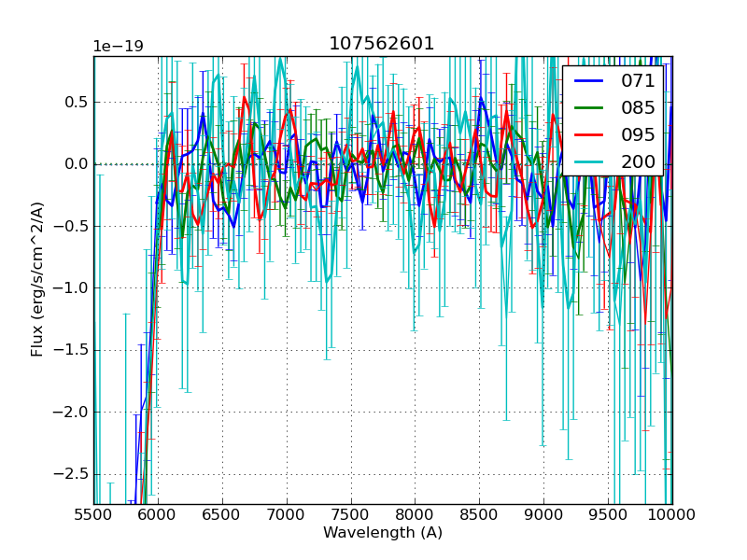Image resolution: width=747 pixels, height=560 pixels.
Task: Click the 8500 x-axis tick label
Action: point(479,514)
